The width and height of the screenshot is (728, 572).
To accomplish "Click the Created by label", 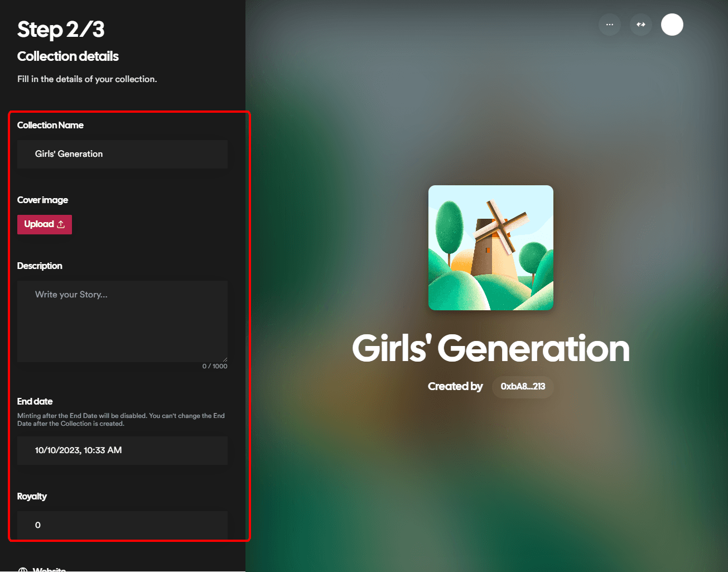I will coord(455,386).
